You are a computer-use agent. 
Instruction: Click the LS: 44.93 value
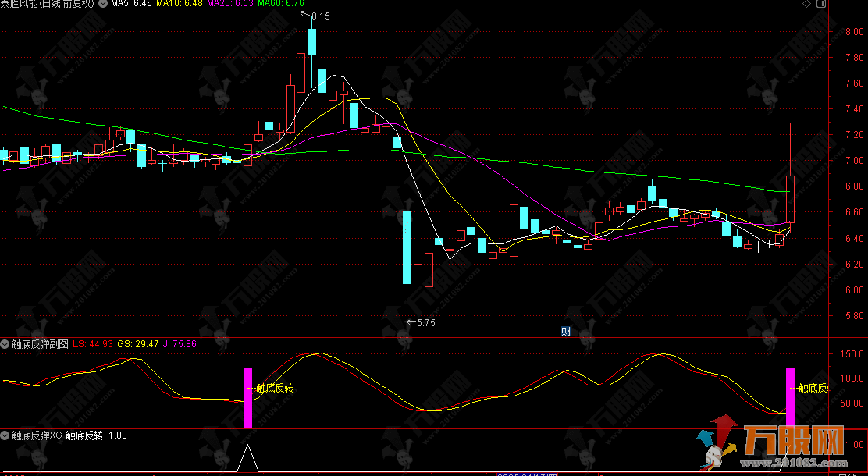tap(93, 344)
